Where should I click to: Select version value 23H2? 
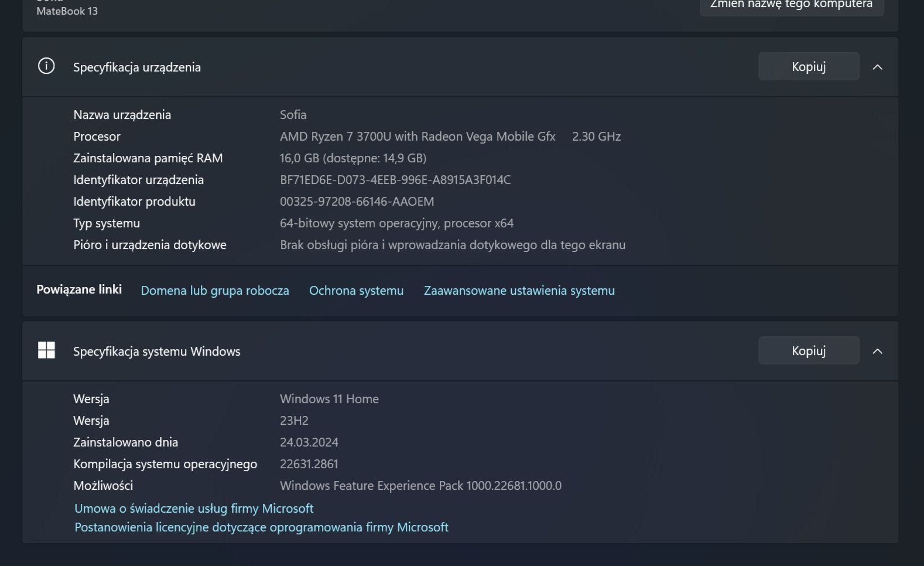click(x=294, y=421)
